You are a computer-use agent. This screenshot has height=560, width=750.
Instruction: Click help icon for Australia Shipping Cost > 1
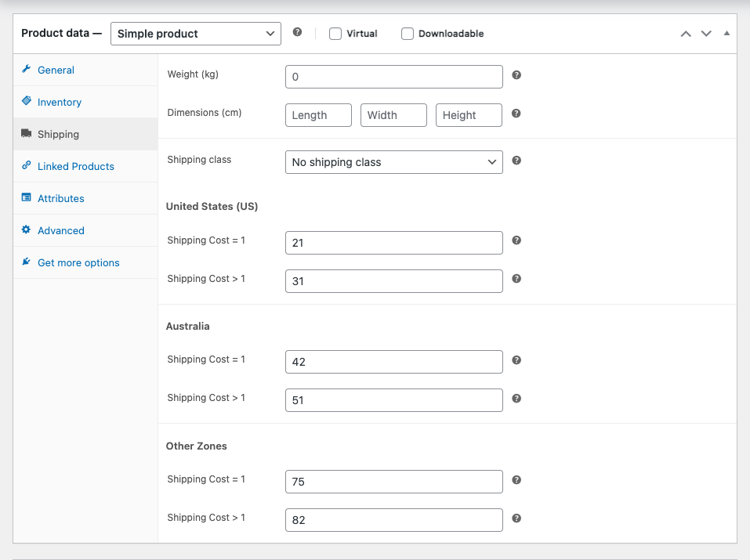516,399
